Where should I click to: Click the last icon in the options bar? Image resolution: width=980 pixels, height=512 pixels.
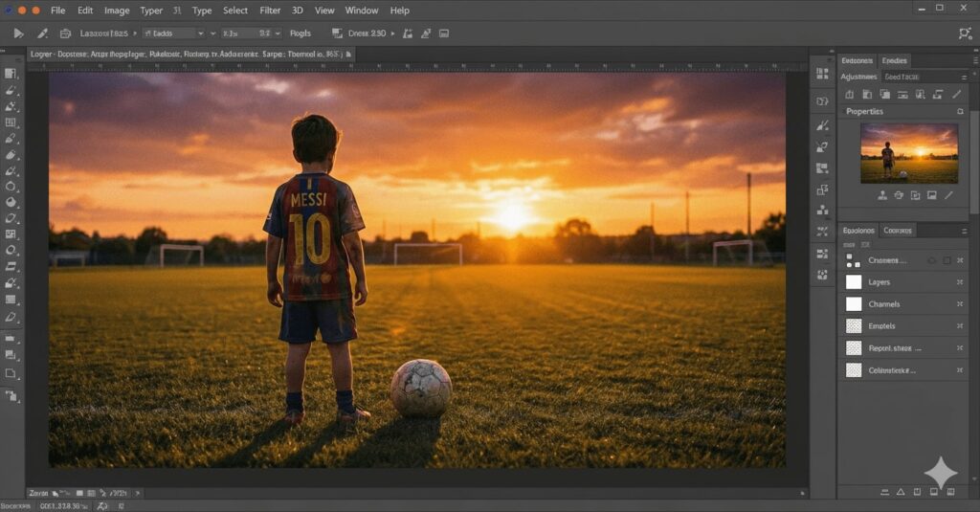tap(444, 33)
